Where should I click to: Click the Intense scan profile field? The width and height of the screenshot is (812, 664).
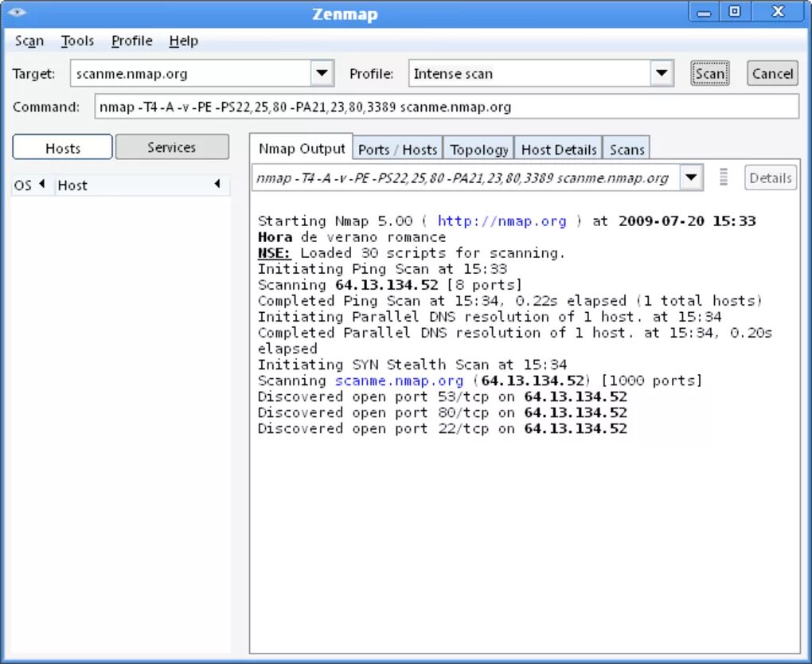click(529, 73)
